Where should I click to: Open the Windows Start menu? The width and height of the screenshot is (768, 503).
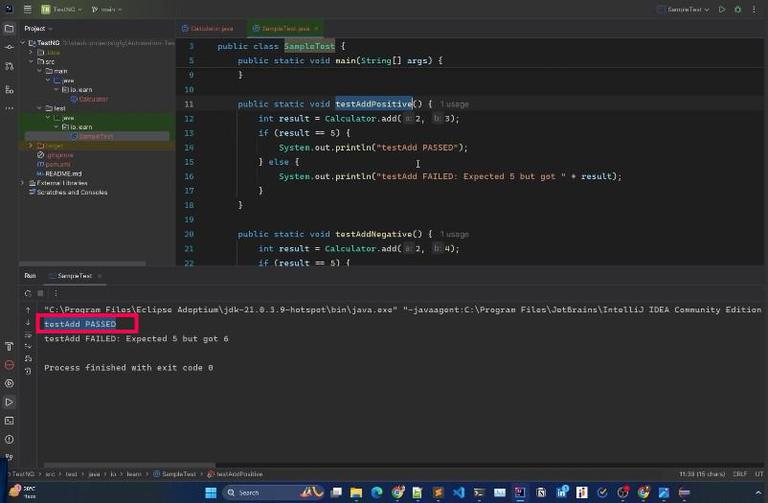click(x=211, y=493)
